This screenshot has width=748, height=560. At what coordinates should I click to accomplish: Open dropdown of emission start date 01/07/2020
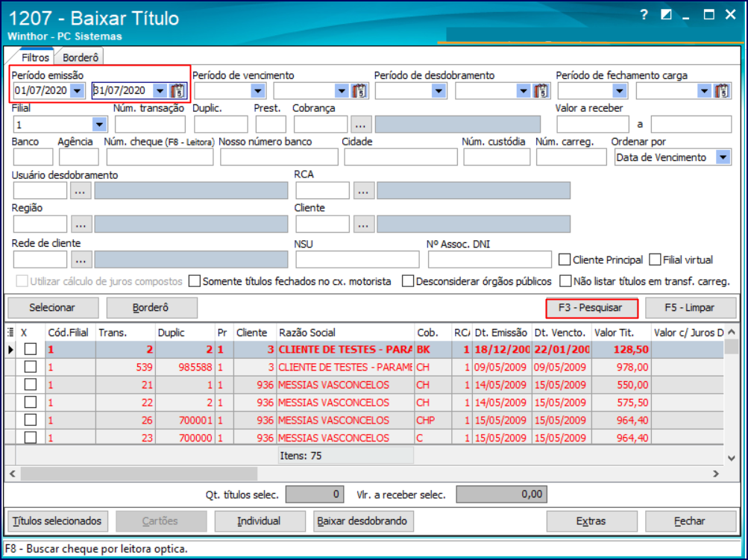coord(78,91)
